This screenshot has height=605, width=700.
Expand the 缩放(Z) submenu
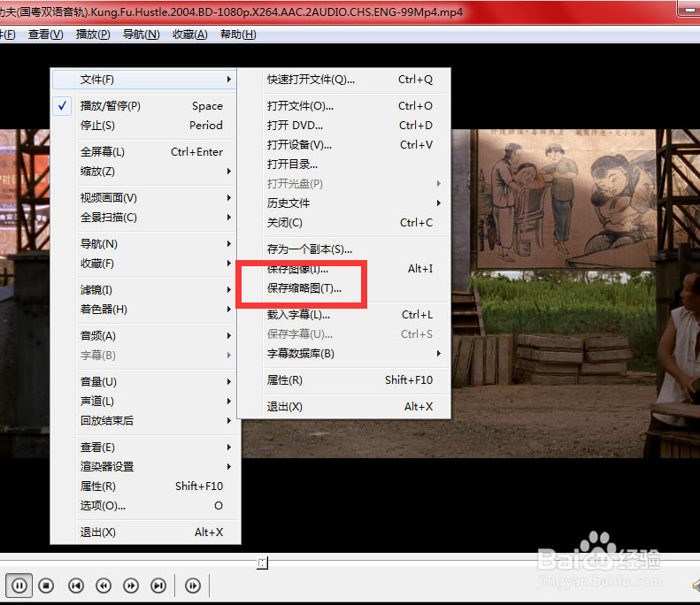point(144,172)
